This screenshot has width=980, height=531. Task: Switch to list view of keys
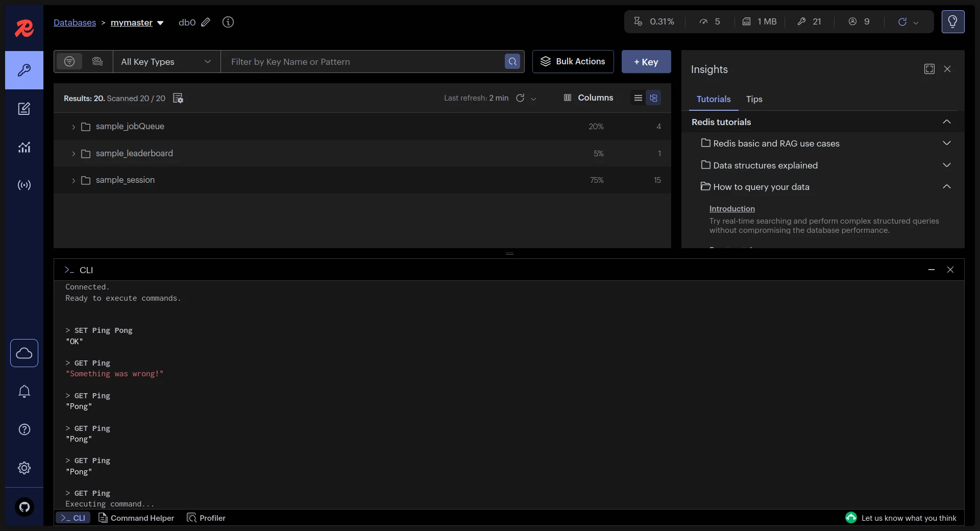tap(638, 98)
